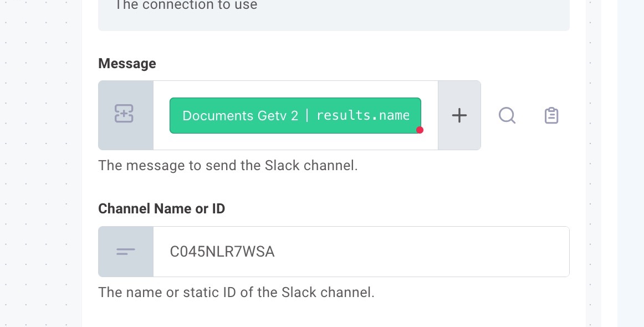Click the light blue panel at the right edge
Viewport: 644px width, 327px height.
pyautogui.click(x=631, y=164)
